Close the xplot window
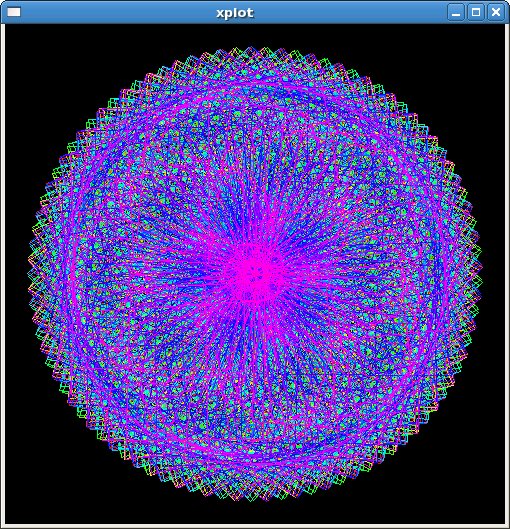This screenshot has height=529, width=510. (496, 12)
